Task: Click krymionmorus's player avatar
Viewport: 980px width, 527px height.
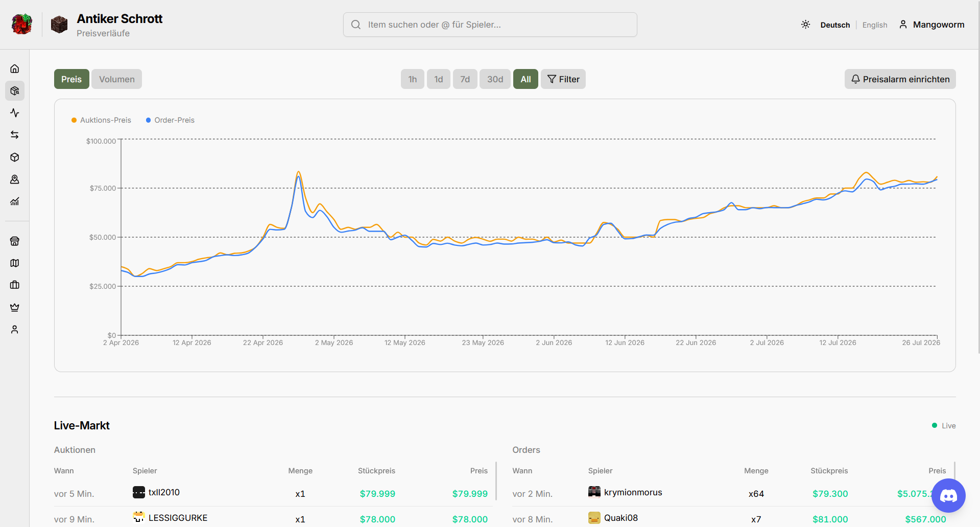Action: click(594, 492)
